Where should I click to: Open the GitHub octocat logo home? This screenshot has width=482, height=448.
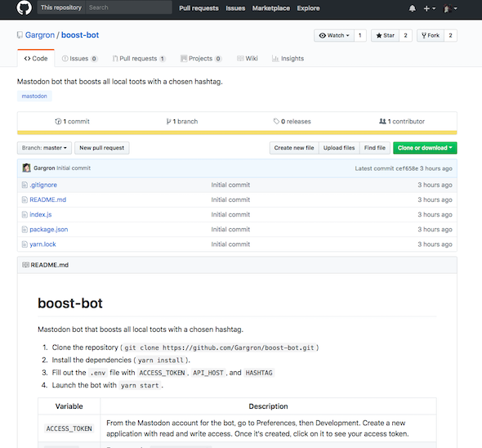24,7
